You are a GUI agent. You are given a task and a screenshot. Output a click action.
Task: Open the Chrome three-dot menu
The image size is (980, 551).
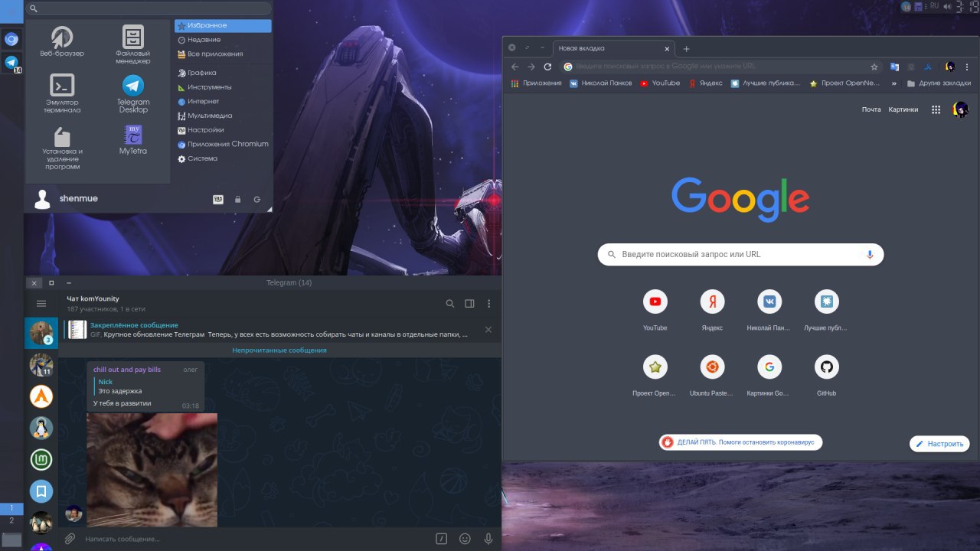point(967,67)
